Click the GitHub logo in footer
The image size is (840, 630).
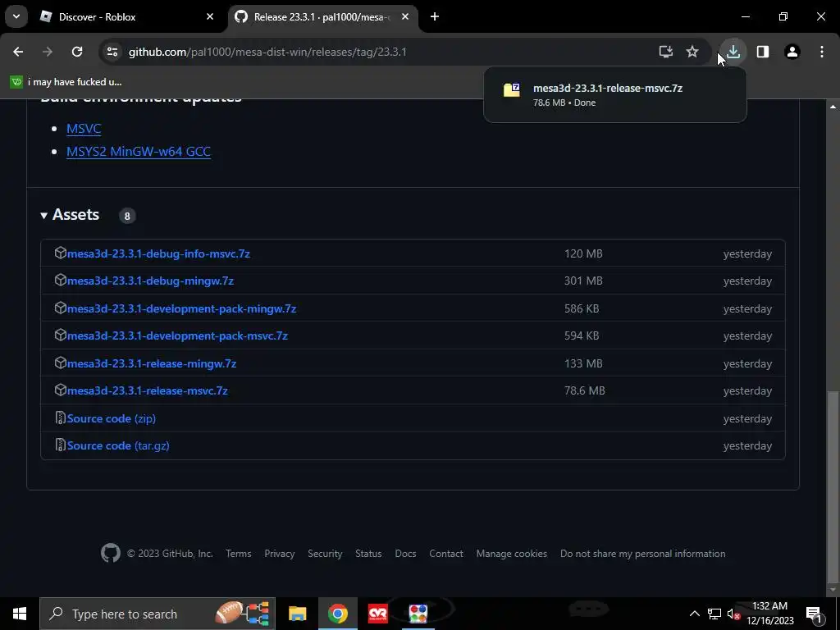(x=111, y=554)
